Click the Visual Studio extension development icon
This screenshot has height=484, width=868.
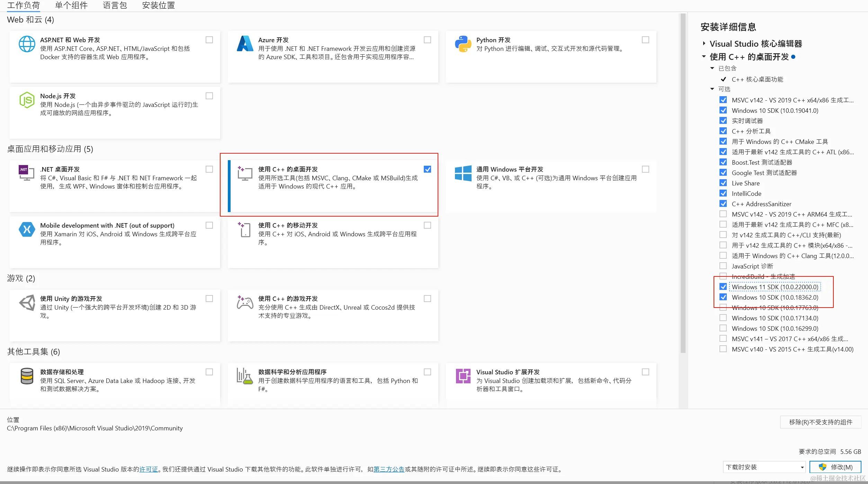coord(463,376)
